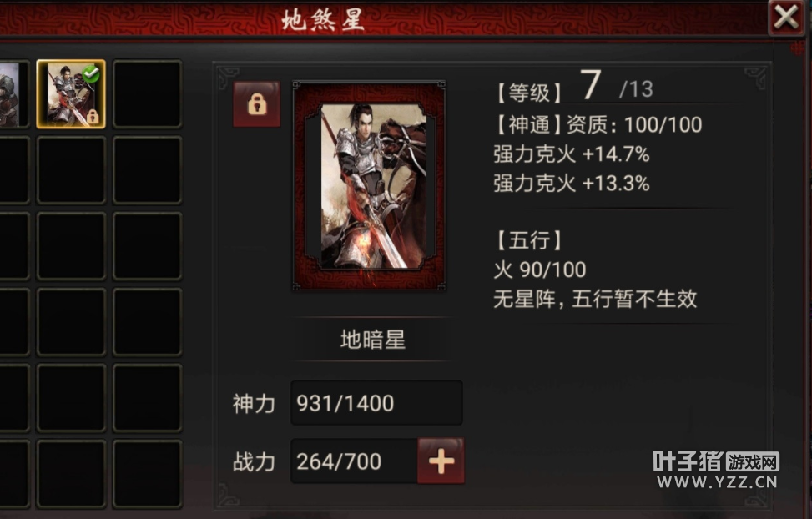Image resolution: width=812 pixels, height=519 pixels.
Task: Select the partially visible armored hero card
Action: tap(10, 94)
